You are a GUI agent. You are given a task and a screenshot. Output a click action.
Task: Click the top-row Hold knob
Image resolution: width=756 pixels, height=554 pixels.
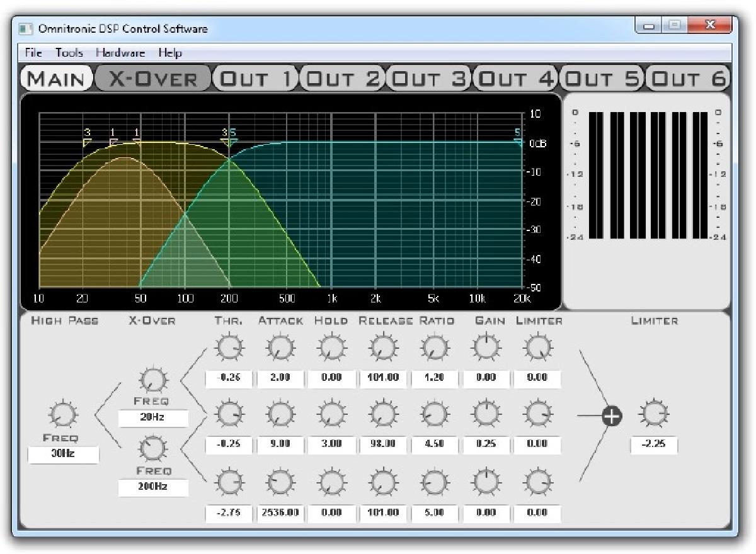pyautogui.click(x=331, y=348)
